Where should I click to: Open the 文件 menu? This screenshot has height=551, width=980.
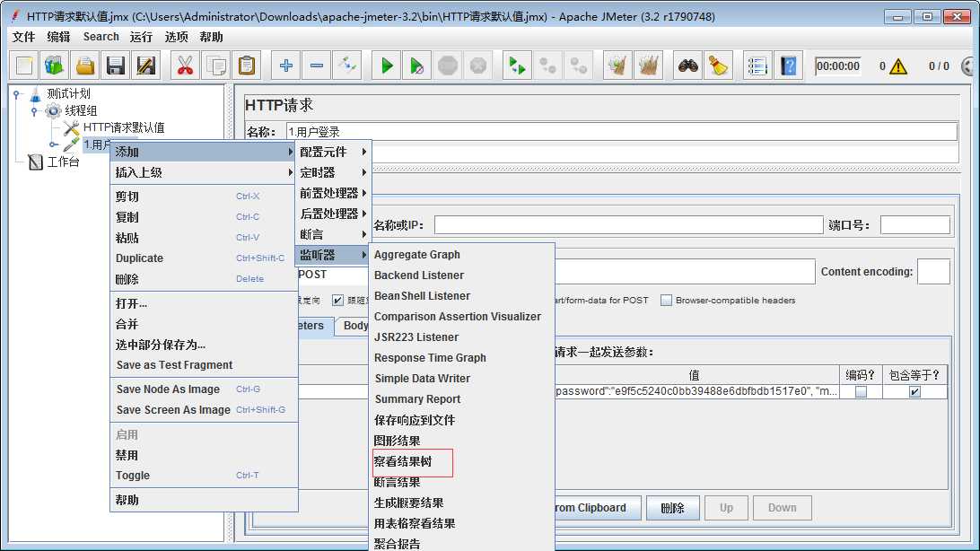pyautogui.click(x=23, y=37)
